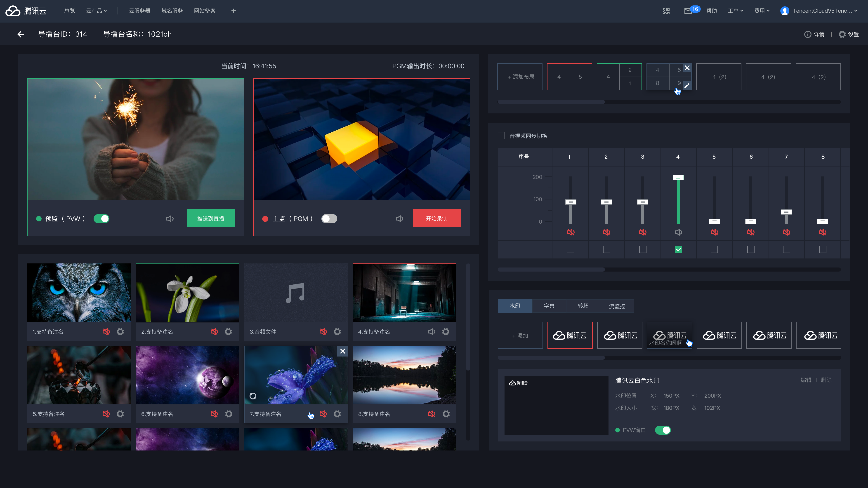Click the PVW preview speaker icon
Image resolution: width=868 pixels, height=488 pixels.
pos(170,218)
